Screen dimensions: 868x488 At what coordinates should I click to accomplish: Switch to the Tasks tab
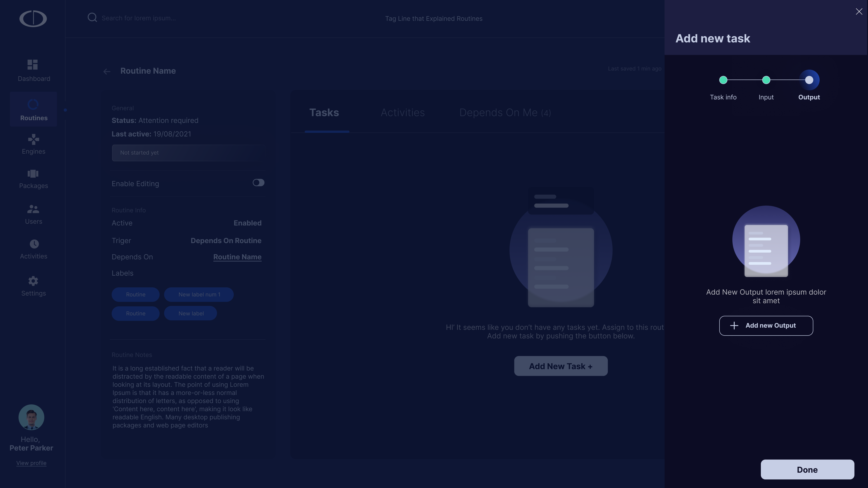pos(324,113)
